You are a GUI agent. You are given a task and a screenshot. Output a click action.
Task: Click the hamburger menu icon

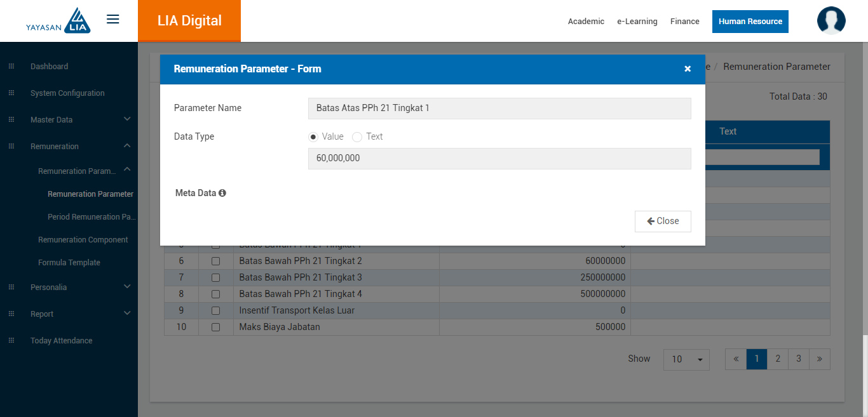click(x=113, y=20)
